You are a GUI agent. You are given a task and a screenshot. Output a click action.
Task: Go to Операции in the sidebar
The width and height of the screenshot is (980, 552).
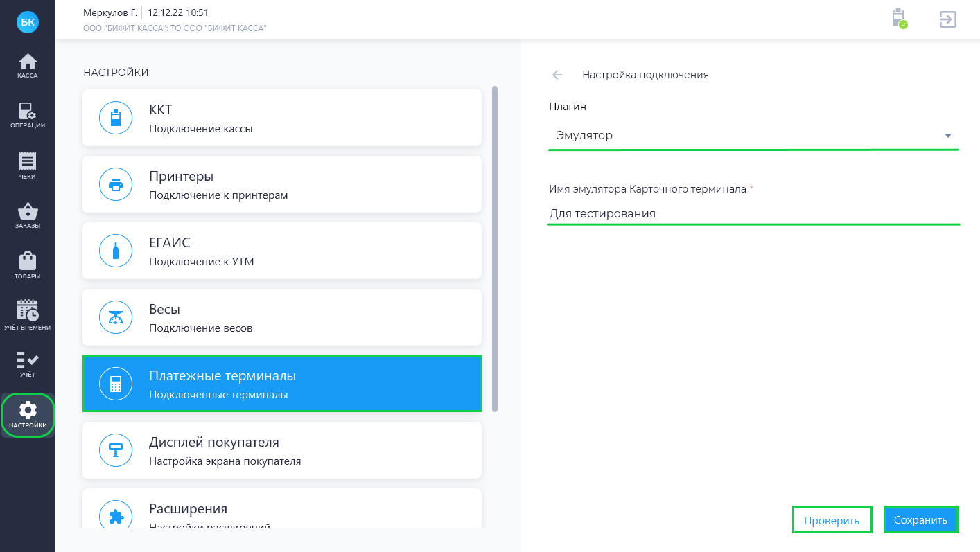[x=28, y=115]
